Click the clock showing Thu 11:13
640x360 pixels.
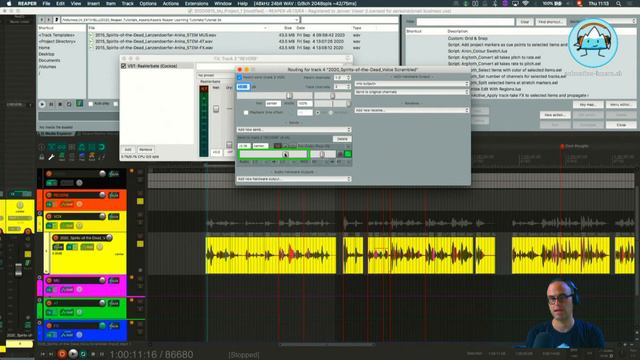click(599, 3)
